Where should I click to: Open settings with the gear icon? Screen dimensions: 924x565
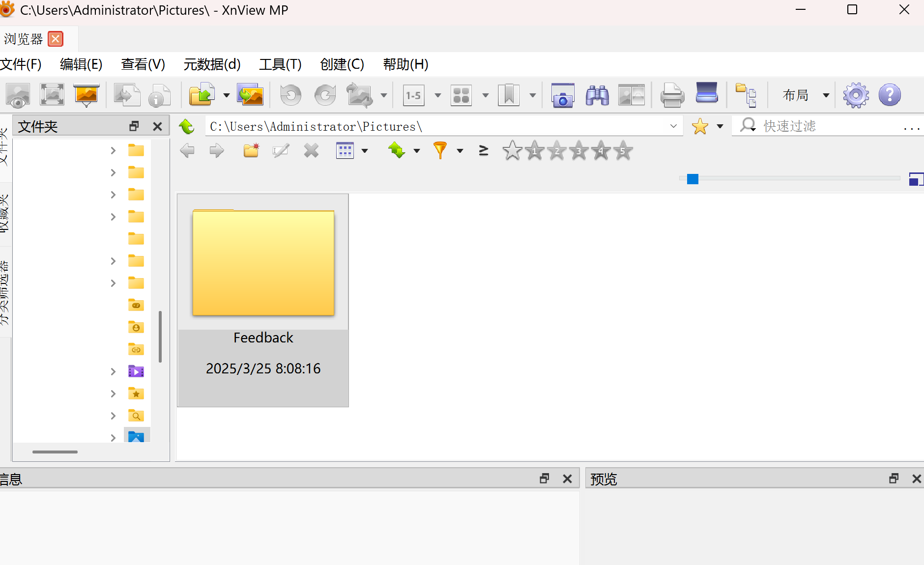[x=856, y=95]
